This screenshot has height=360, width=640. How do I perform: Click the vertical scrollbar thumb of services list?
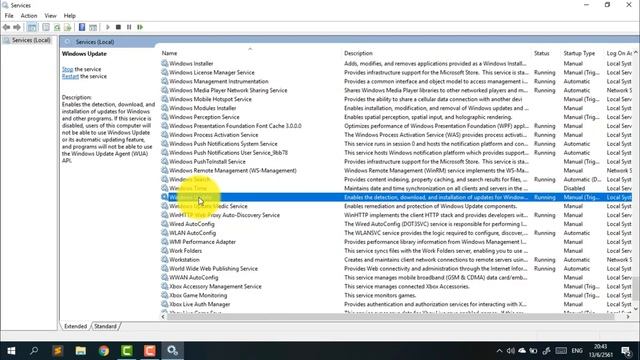(636, 289)
